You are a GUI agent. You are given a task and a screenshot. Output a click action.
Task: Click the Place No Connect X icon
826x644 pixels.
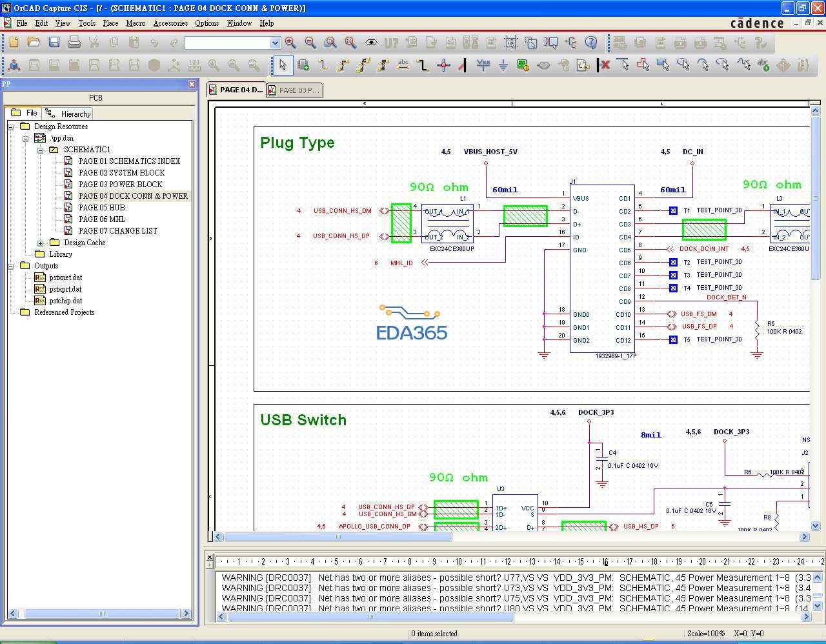604,65
